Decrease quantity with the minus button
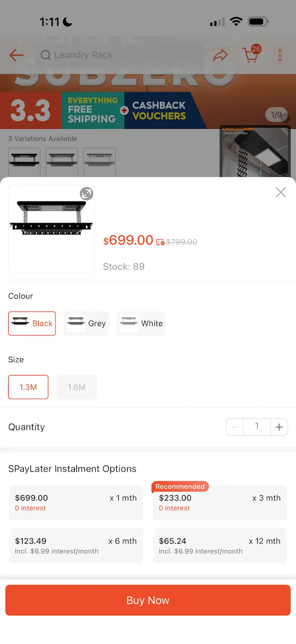The height and width of the screenshot is (644, 296). coord(235,427)
